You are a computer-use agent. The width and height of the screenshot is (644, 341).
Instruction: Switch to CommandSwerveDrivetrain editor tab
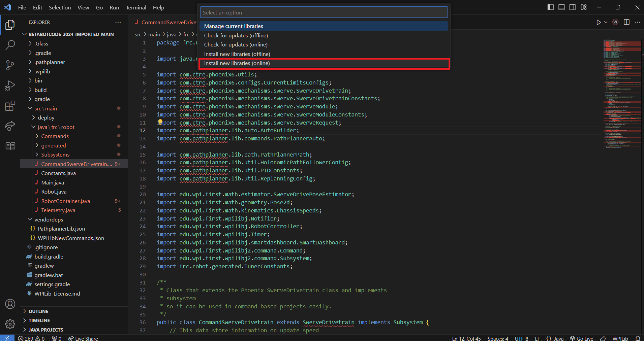click(166, 22)
